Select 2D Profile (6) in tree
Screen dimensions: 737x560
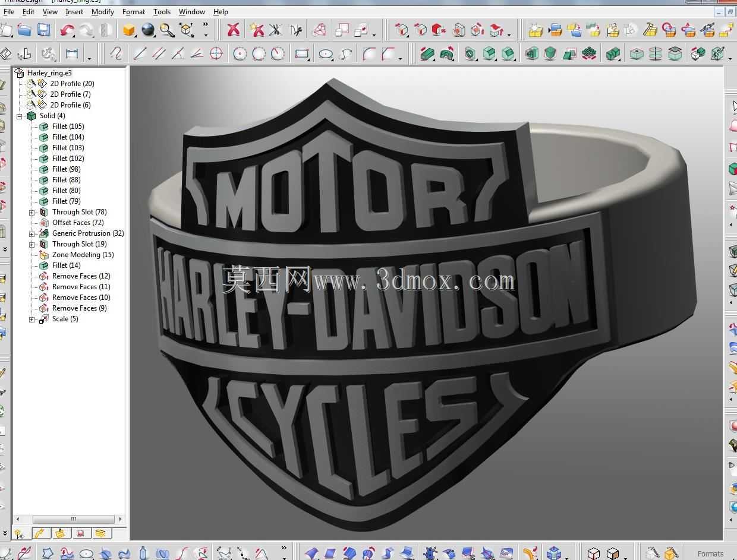[70, 105]
